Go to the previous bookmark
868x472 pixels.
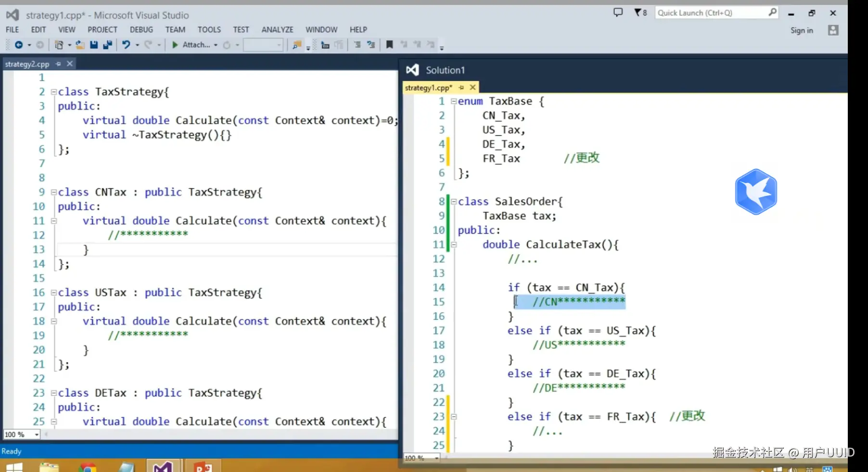404,45
